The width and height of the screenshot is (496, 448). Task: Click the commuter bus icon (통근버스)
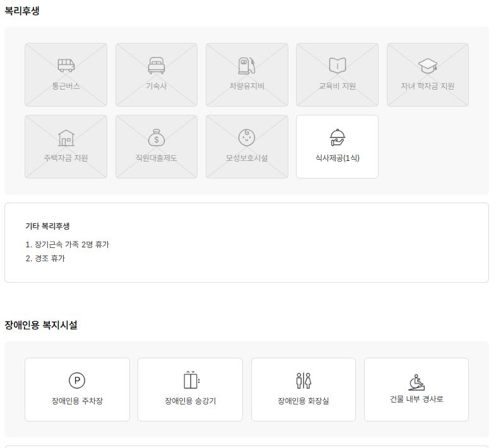pos(66,65)
